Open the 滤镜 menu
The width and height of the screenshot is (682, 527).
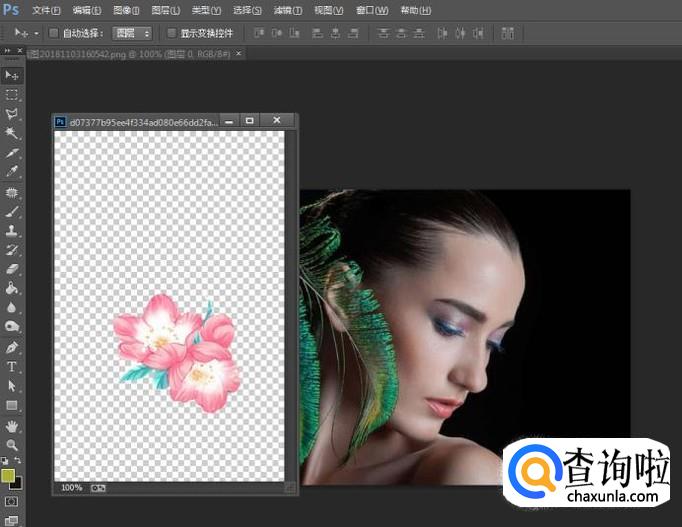[288, 10]
